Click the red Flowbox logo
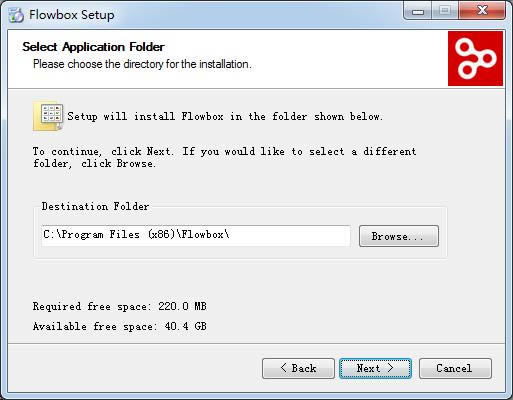 (475, 59)
